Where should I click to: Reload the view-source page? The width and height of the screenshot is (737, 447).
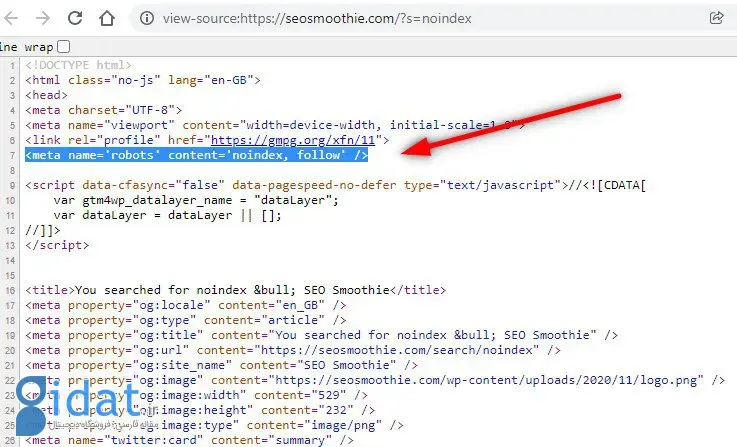pos(74,17)
